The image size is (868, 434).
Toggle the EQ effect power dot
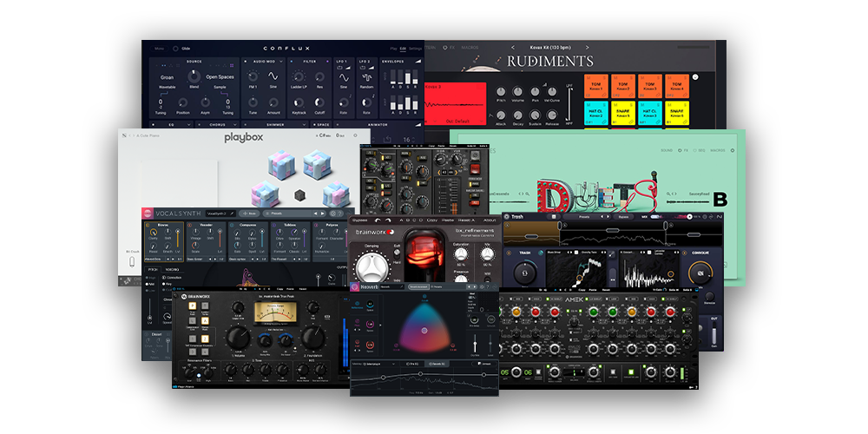point(154,125)
